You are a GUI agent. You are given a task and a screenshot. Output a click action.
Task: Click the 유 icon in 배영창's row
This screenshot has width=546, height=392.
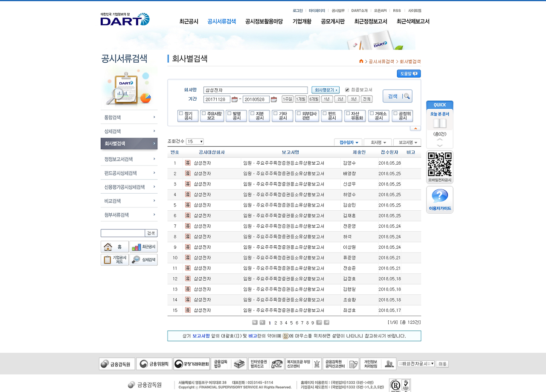point(188,174)
